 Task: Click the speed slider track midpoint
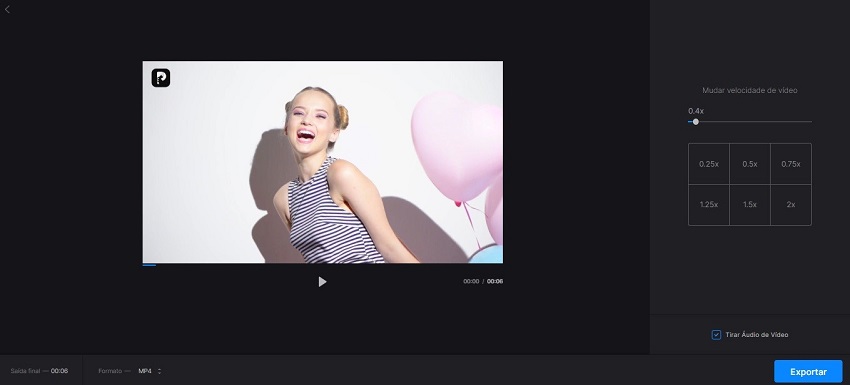click(750, 121)
